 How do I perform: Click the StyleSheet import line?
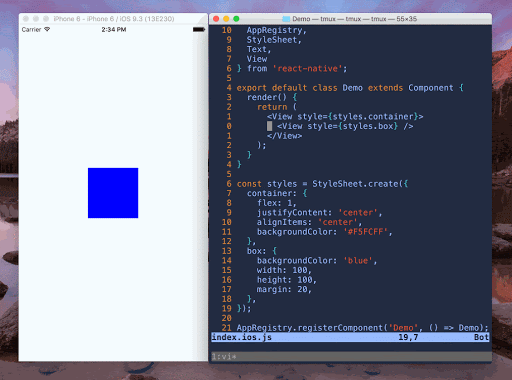[274, 40]
